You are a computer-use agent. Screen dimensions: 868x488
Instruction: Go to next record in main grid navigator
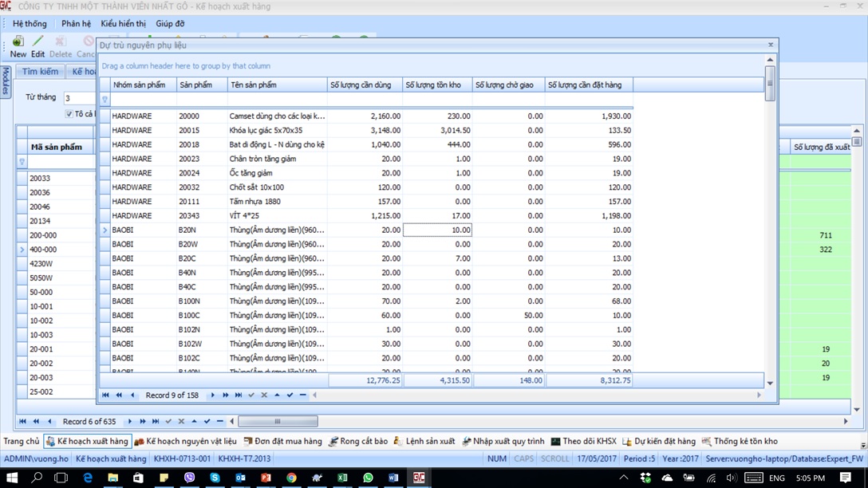129,422
